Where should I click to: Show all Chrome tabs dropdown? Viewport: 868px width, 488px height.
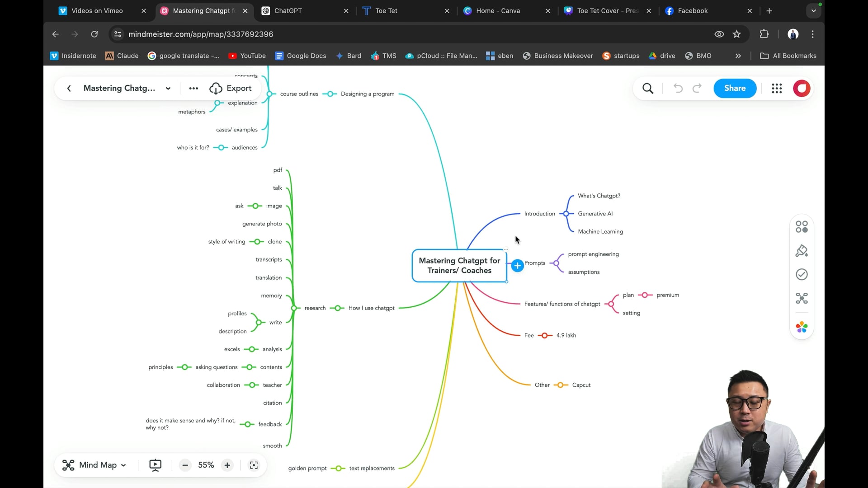click(814, 11)
